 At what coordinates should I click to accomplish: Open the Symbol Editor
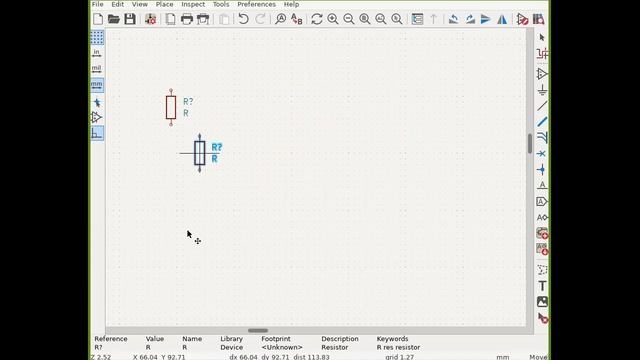[522, 19]
